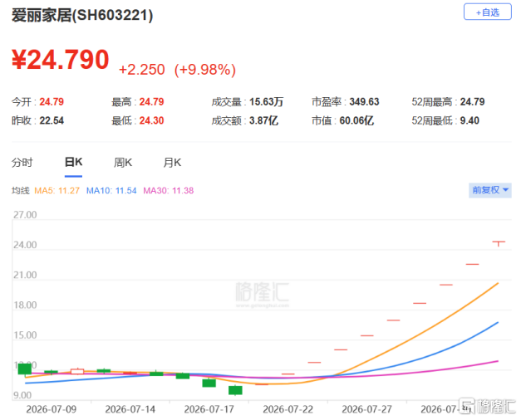Click the 2026-07-22 date axis label

pos(288,409)
